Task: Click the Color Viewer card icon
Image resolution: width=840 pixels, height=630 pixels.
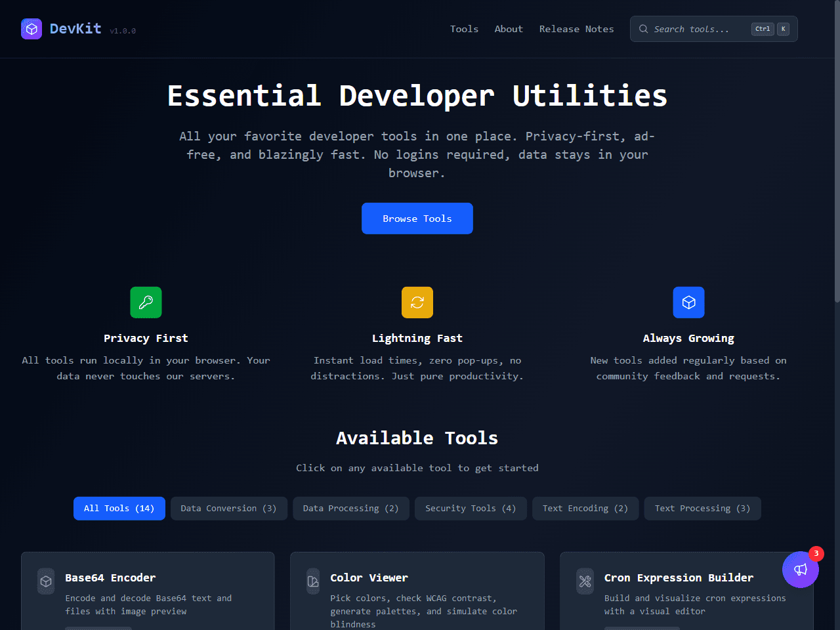Action: coord(313,581)
